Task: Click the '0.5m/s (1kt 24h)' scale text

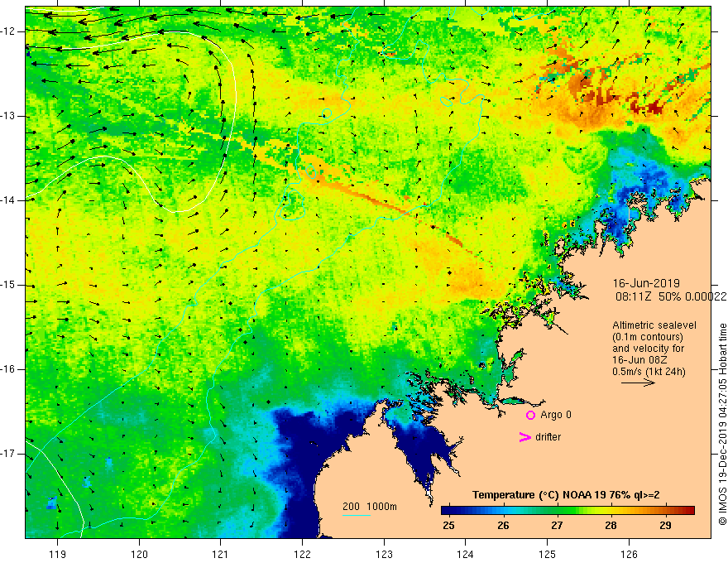Action: coord(649,372)
